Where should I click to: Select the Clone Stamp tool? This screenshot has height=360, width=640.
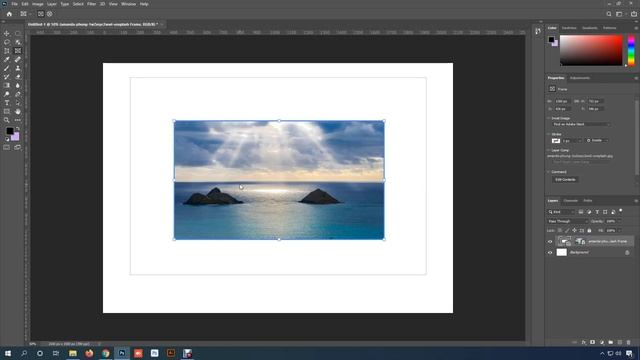click(x=18, y=68)
